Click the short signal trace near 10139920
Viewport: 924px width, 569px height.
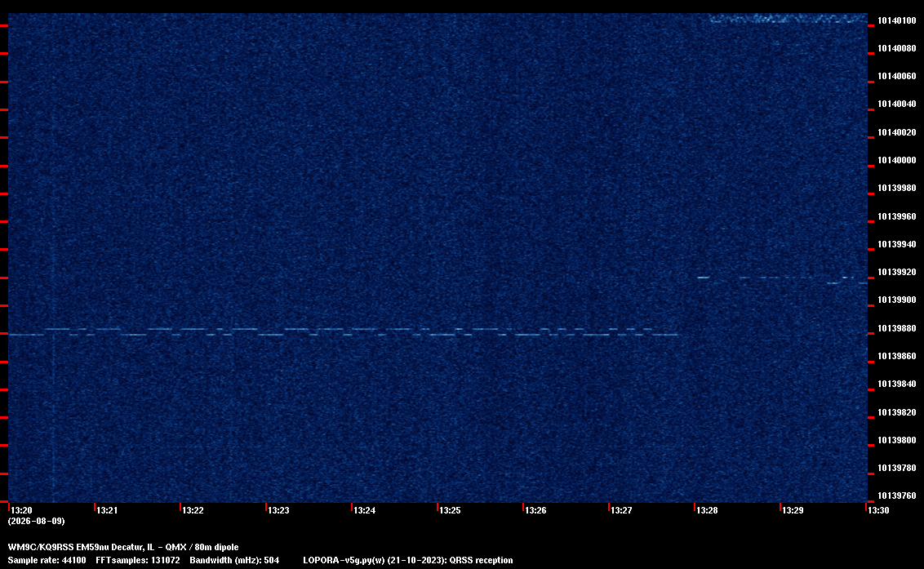(782, 280)
